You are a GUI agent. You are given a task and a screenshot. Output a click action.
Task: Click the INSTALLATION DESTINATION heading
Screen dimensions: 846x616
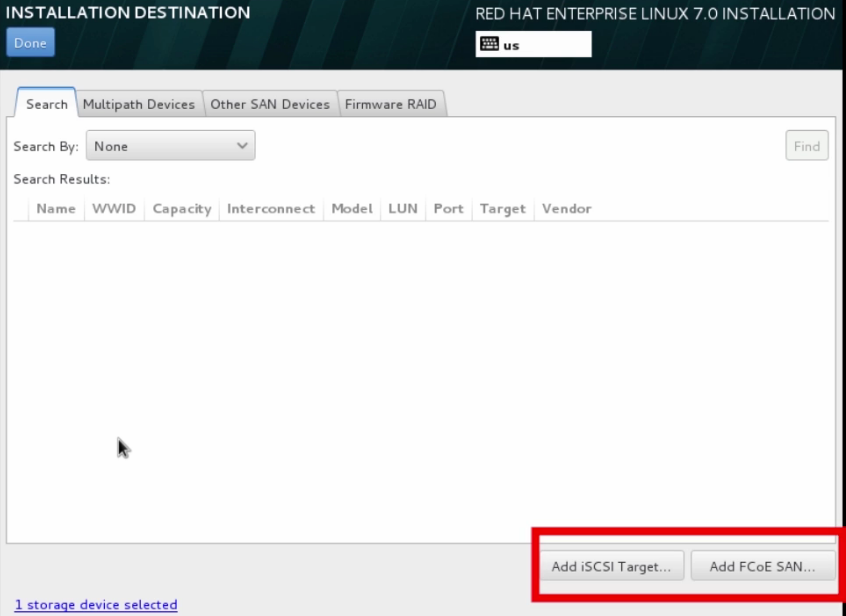coord(128,12)
